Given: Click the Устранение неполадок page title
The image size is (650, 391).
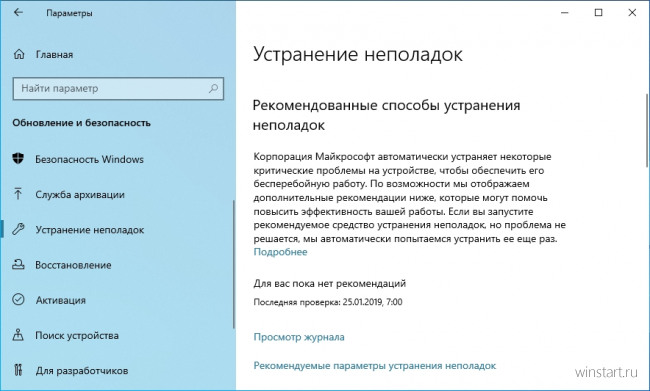Looking at the screenshot, I should coord(358,54).
